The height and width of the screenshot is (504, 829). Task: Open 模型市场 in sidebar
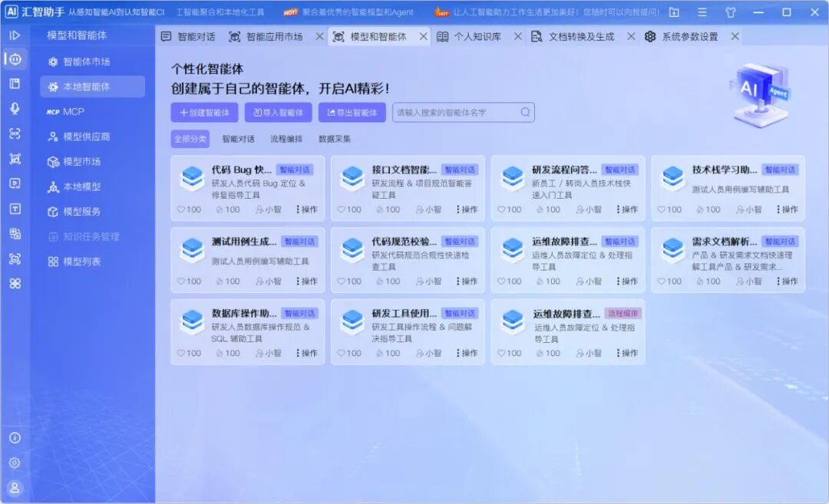coord(93,162)
